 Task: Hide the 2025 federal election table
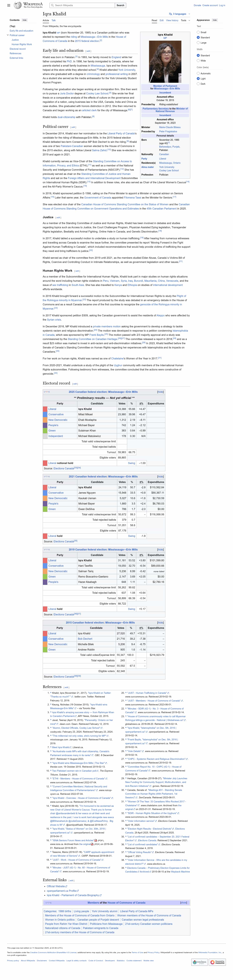pyautogui.click(x=160, y=392)
